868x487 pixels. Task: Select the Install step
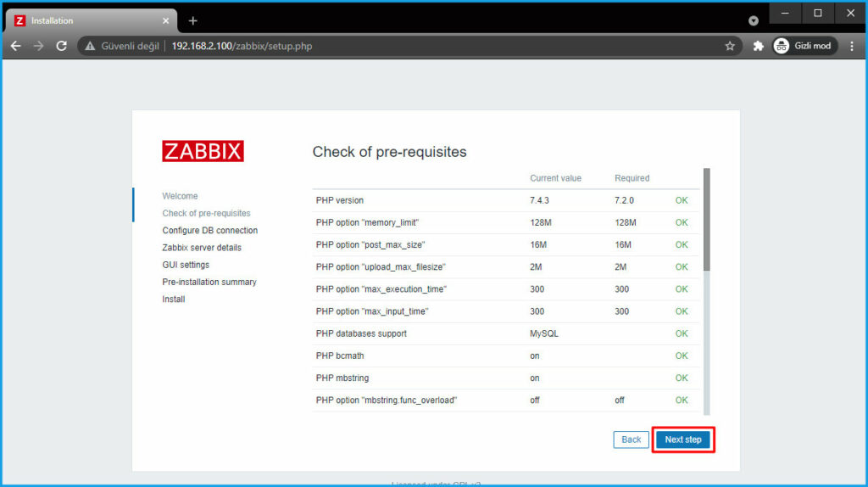[x=173, y=299]
